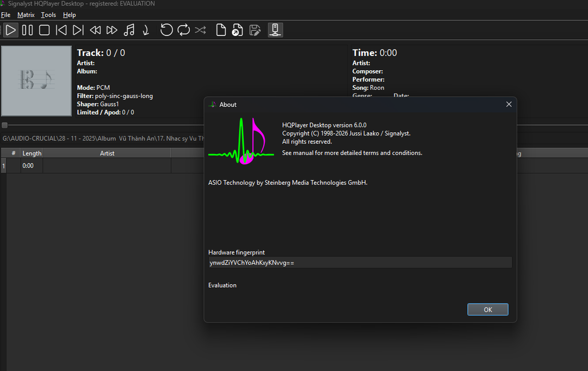Click the counter-clockwise circular arrow icon

[166, 30]
